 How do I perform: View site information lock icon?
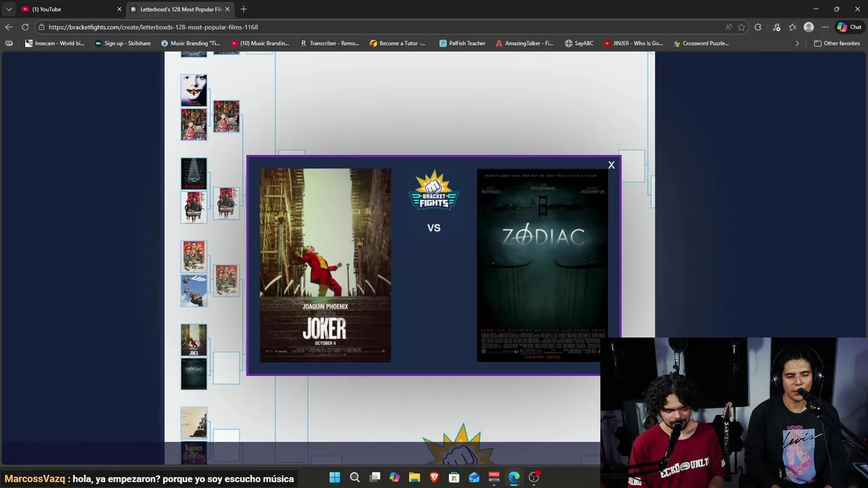click(x=41, y=27)
